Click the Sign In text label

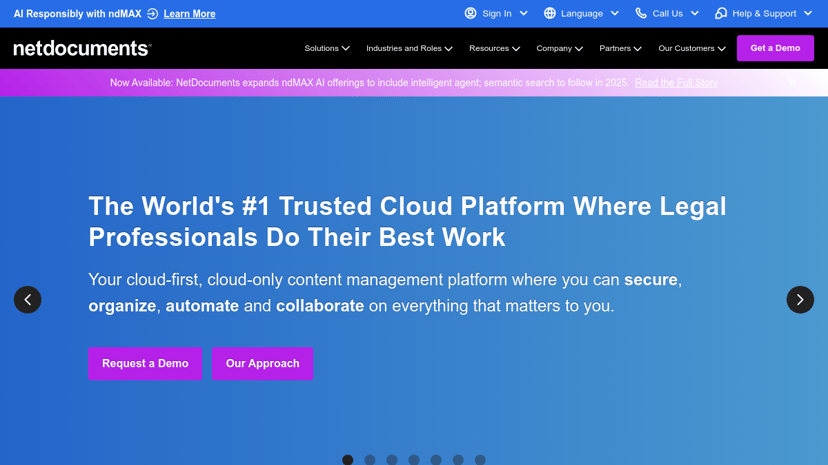[x=496, y=14]
